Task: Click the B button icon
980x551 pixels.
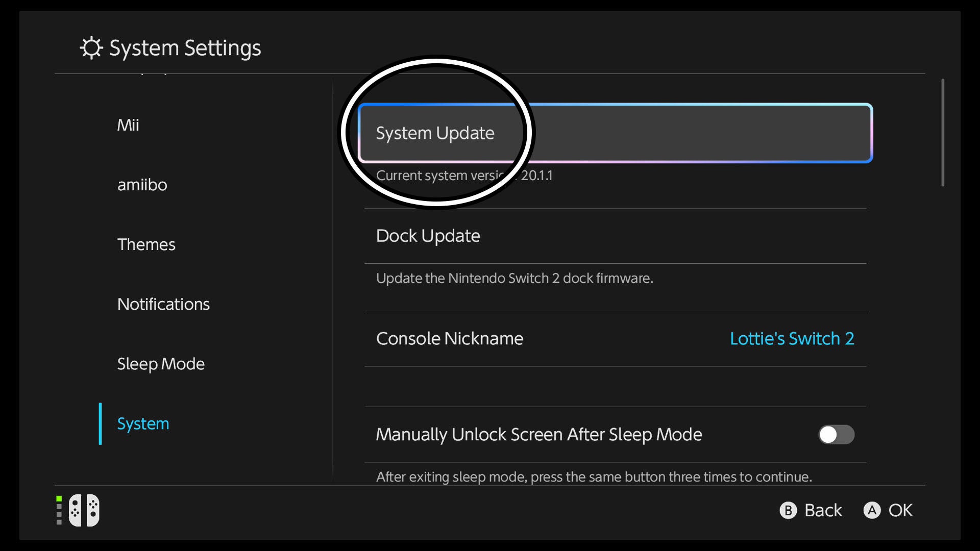Action: [788, 510]
